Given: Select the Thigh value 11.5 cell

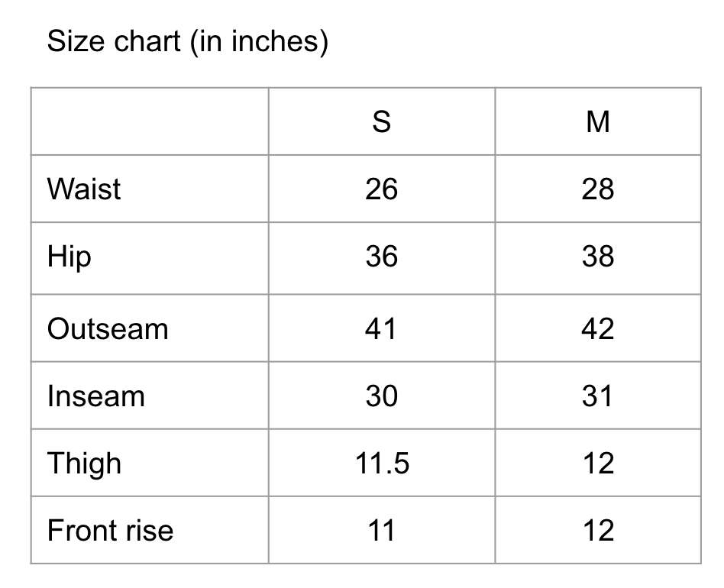Looking at the screenshot, I should (381, 463).
